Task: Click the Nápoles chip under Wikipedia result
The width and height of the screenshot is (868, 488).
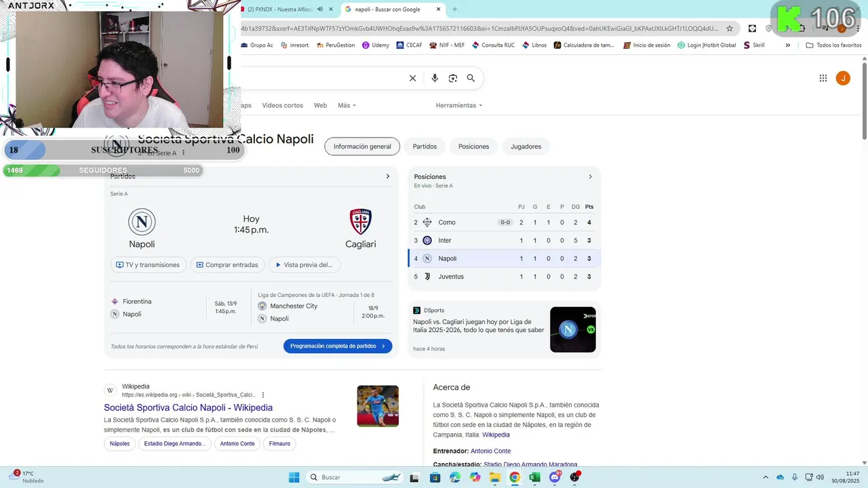Action: coord(119,444)
